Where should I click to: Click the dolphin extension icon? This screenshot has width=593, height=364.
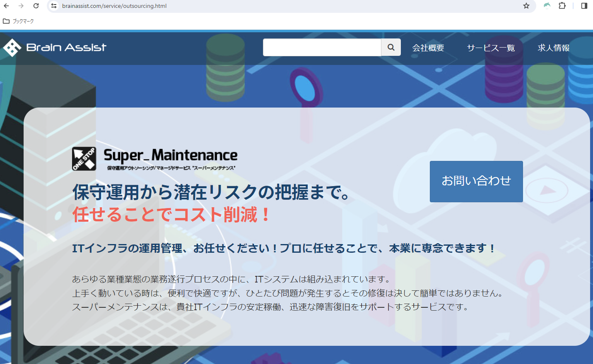coord(547,6)
